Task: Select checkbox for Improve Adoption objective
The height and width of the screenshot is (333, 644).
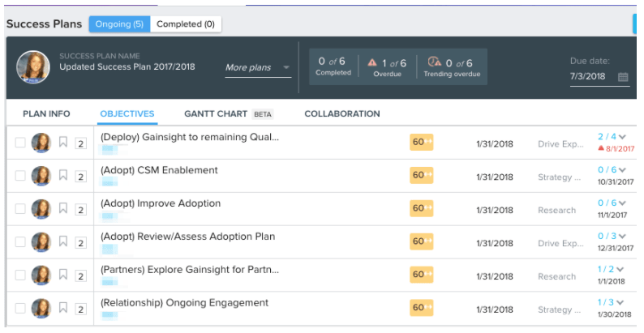Action: [x=20, y=209]
